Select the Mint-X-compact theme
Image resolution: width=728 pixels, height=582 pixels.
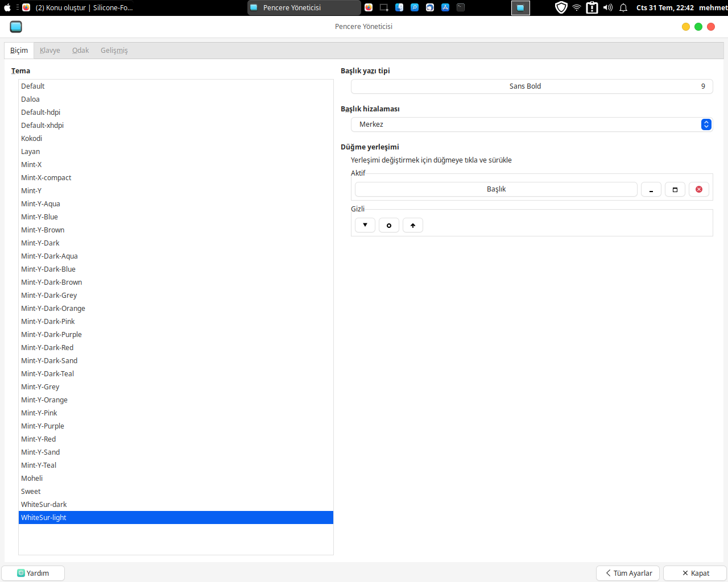(x=176, y=178)
